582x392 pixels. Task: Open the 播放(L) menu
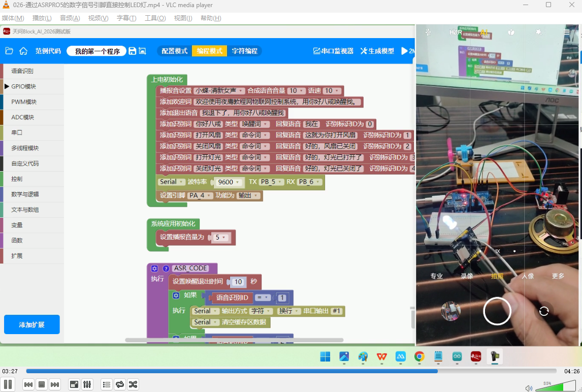[42, 18]
